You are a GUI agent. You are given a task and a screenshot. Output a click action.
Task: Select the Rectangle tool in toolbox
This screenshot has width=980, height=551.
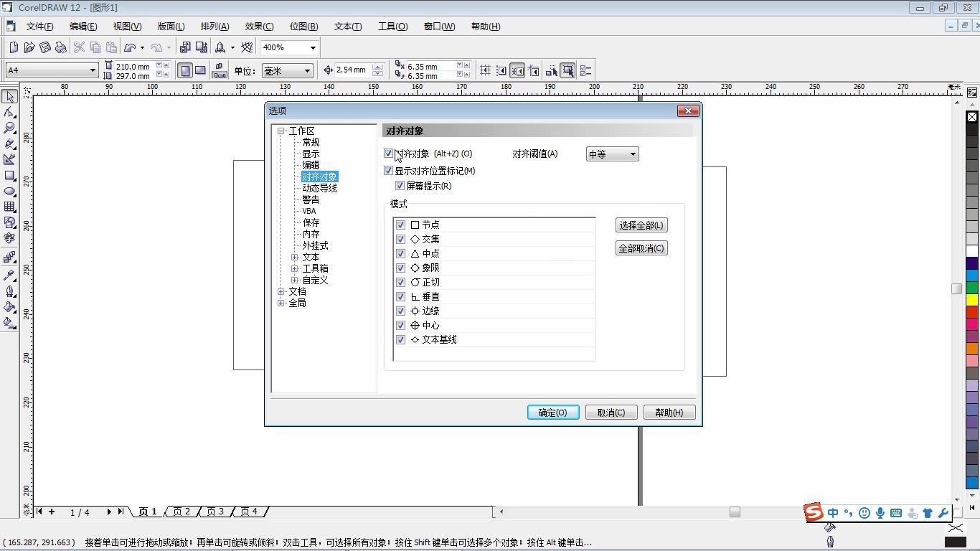[9, 176]
